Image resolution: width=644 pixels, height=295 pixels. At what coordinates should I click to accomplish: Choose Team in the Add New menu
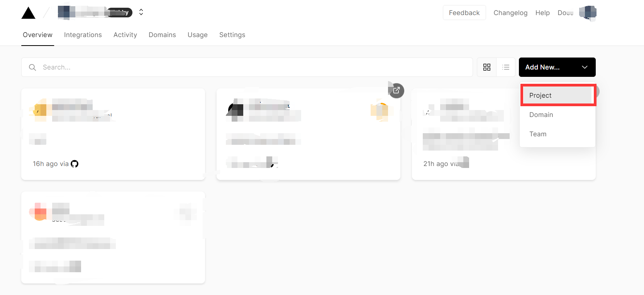(537, 134)
